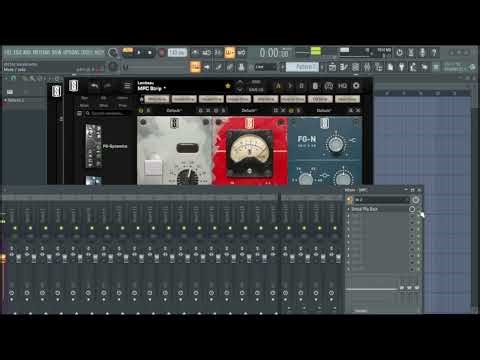Click the redo arrow in Virtual Mix Rack
The image size is (480, 360).
(107, 86)
